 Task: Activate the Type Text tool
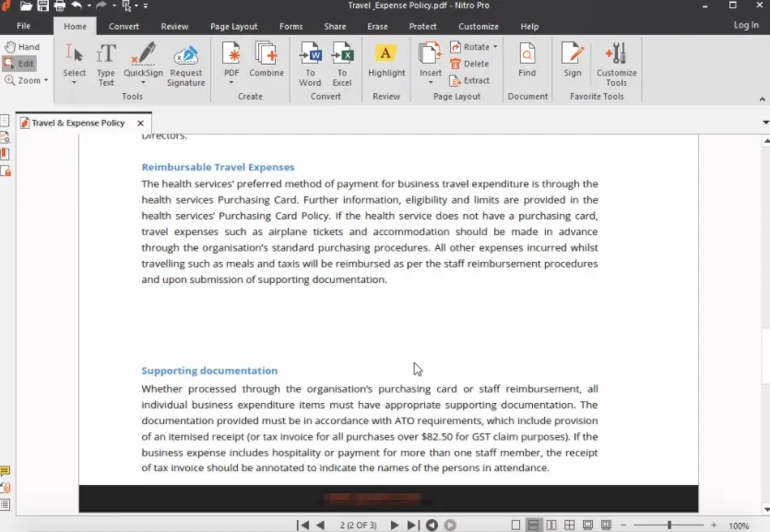click(x=105, y=65)
